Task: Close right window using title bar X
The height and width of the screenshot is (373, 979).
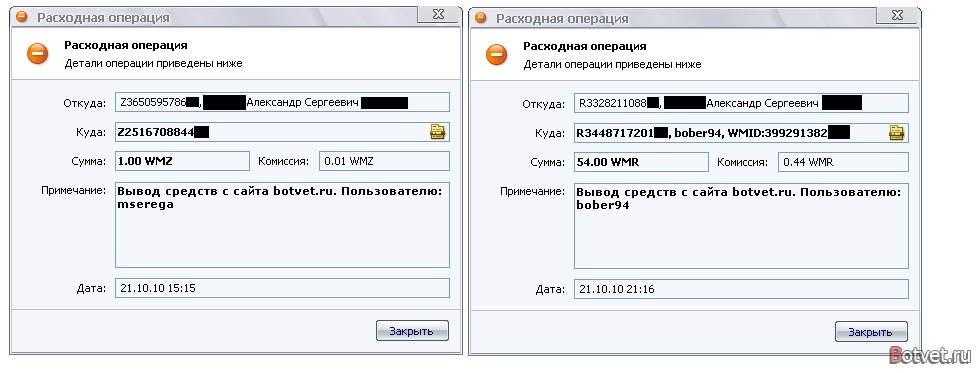Action: (897, 15)
